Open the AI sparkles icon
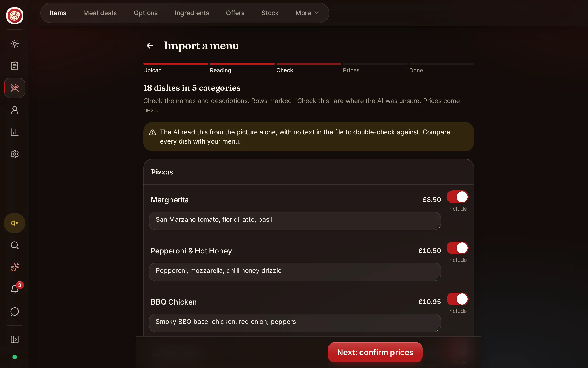 tap(14, 267)
